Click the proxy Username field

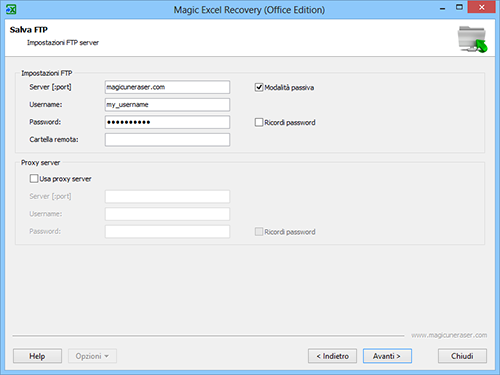(167, 214)
